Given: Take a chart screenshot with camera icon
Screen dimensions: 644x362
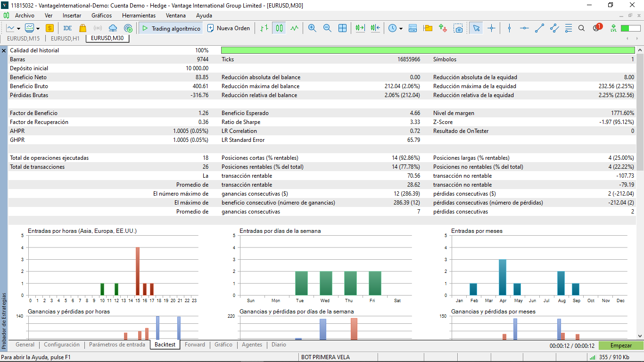Looking at the screenshot, I should [x=458, y=28].
